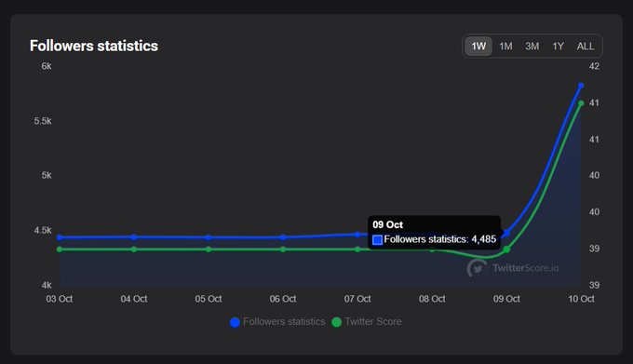Select the 07 Oct green score point

[357, 249]
